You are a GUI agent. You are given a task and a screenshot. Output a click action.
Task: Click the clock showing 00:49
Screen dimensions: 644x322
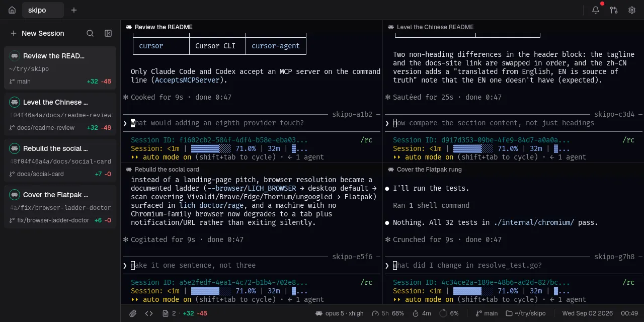(629, 313)
